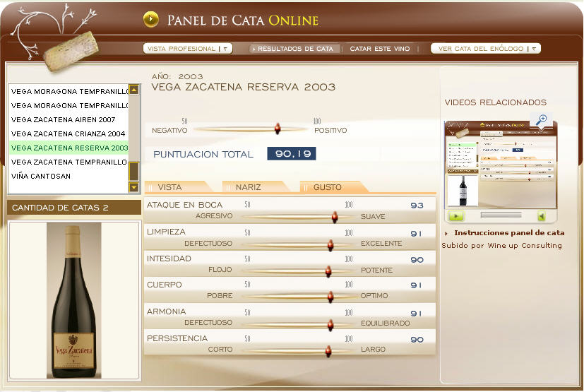Viewport: 584px width, 392px height.
Task: Select first Vega Moragona Tempranillo list entry
Action: (x=68, y=91)
